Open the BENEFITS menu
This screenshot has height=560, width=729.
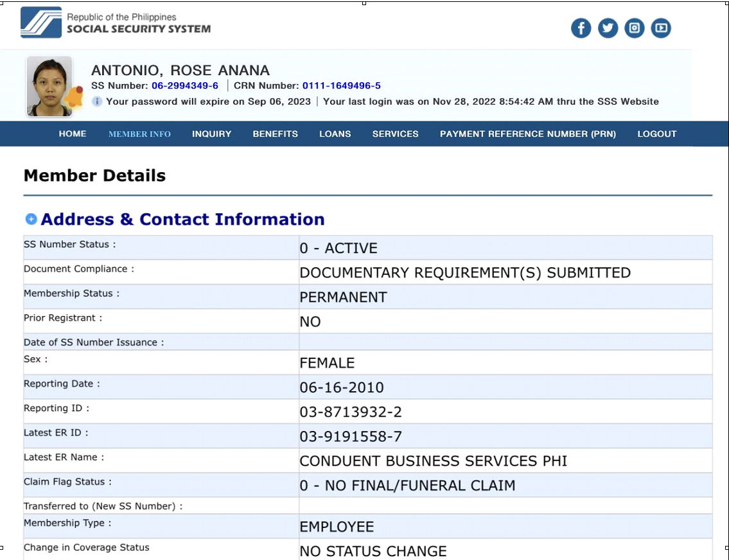(275, 134)
